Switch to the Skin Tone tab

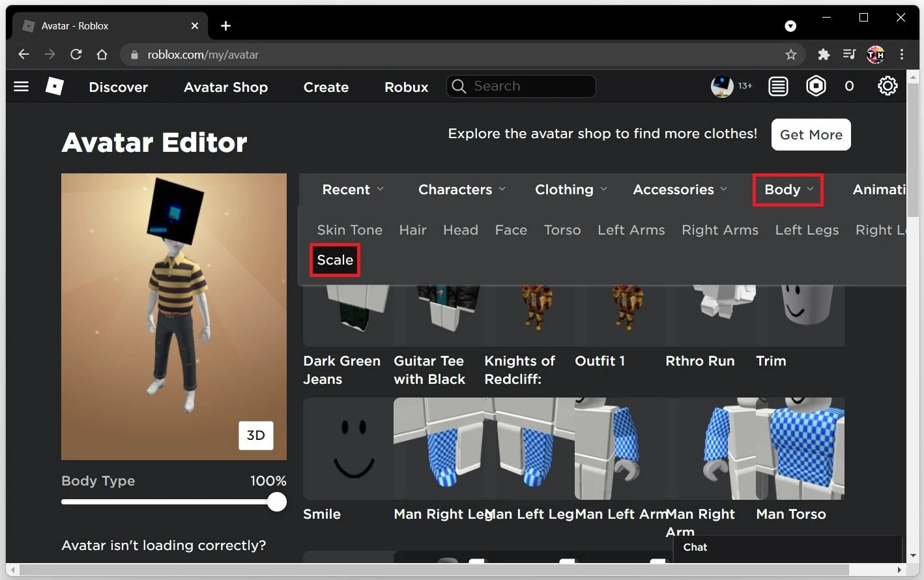(x=350, y=230)
